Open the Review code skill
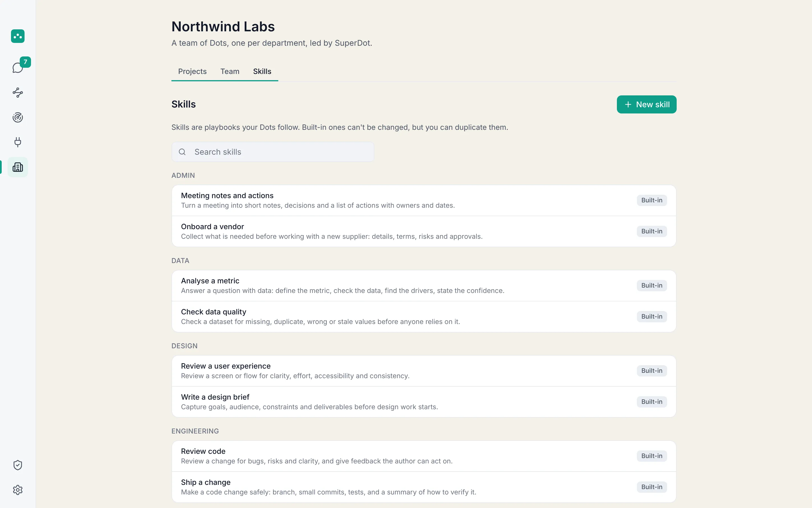Screen dimensions: 812x508 (424, 456)
